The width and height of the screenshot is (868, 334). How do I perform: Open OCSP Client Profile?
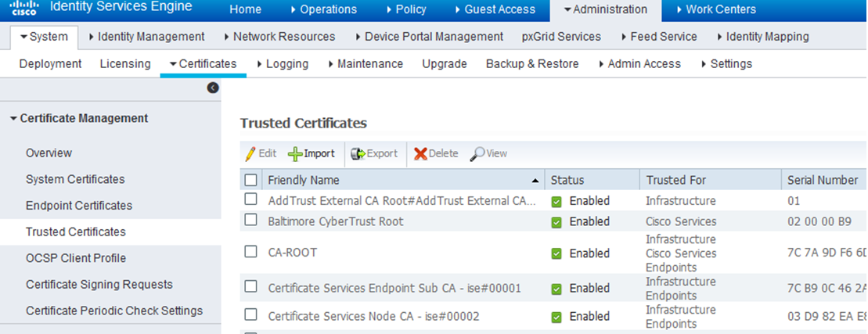point(76,259)
